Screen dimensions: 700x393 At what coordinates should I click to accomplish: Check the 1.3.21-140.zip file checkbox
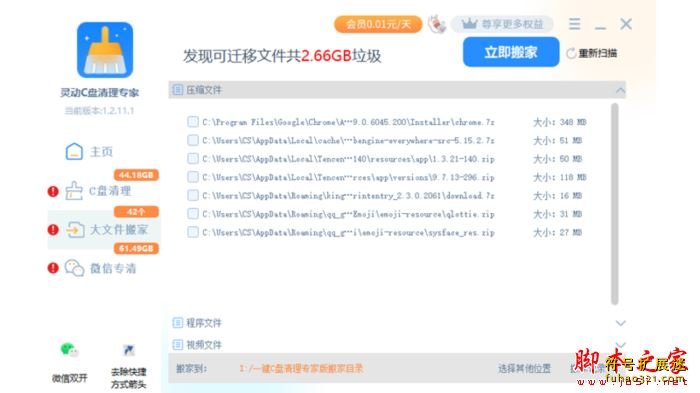[x=193, y=159]
